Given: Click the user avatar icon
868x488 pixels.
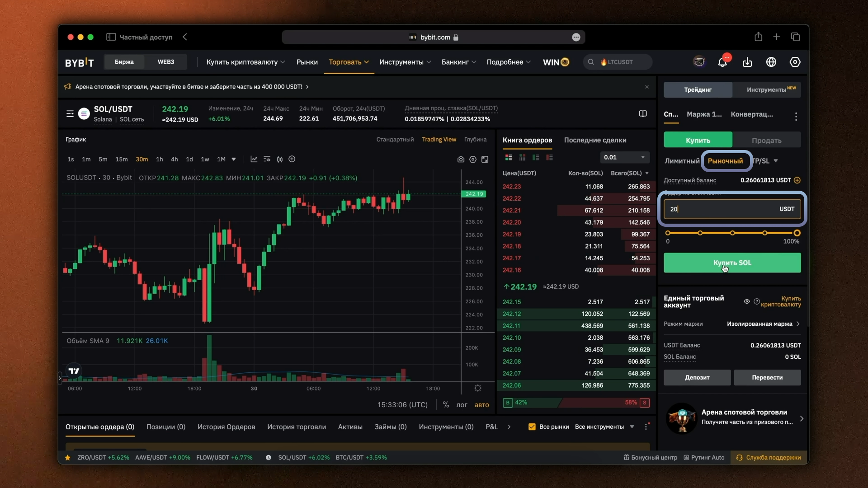Looking at the screenshot, I should (x=699, y=62).
